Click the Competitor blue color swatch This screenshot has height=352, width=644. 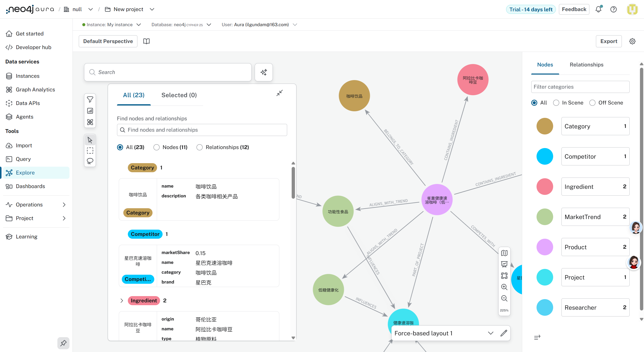coord(545,156)
